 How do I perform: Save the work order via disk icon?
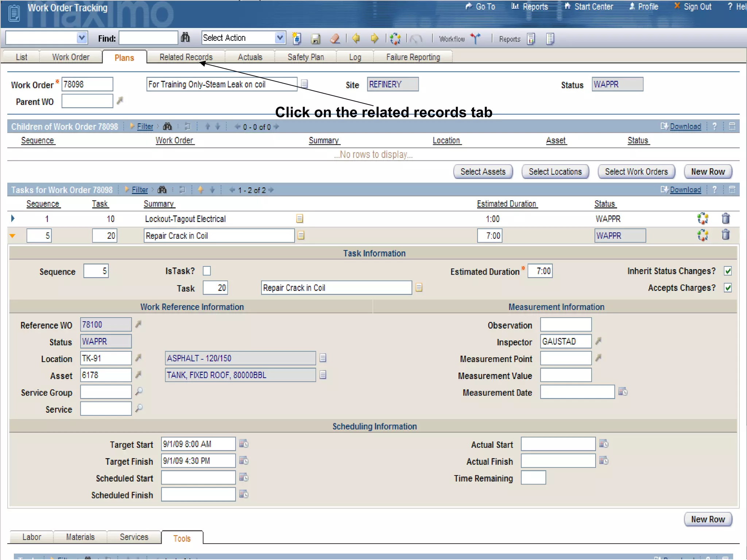coord(316,38)
